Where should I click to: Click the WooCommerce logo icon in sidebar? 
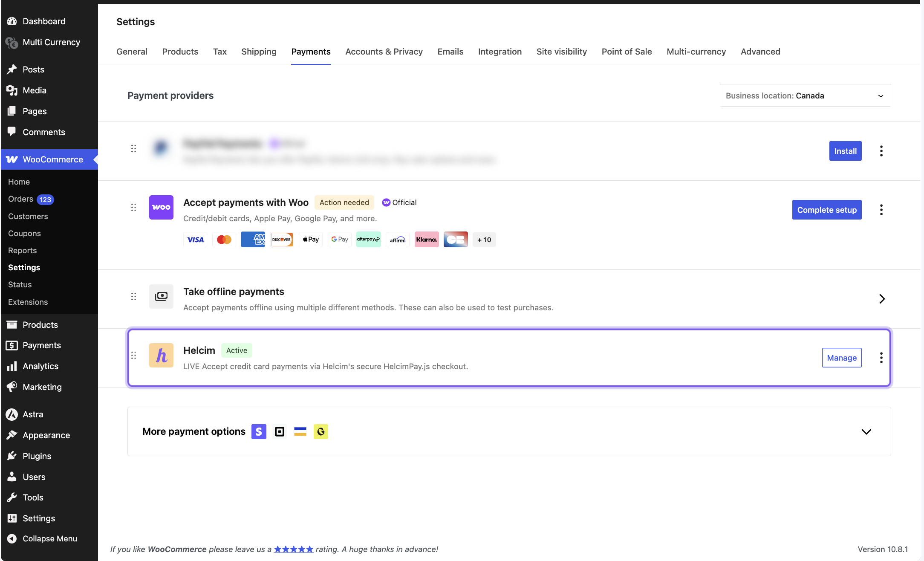click(12, 159)
